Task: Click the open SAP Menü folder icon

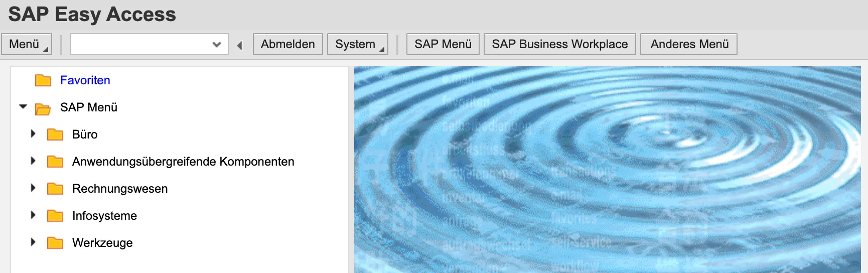Action: (x=43, y=108)
